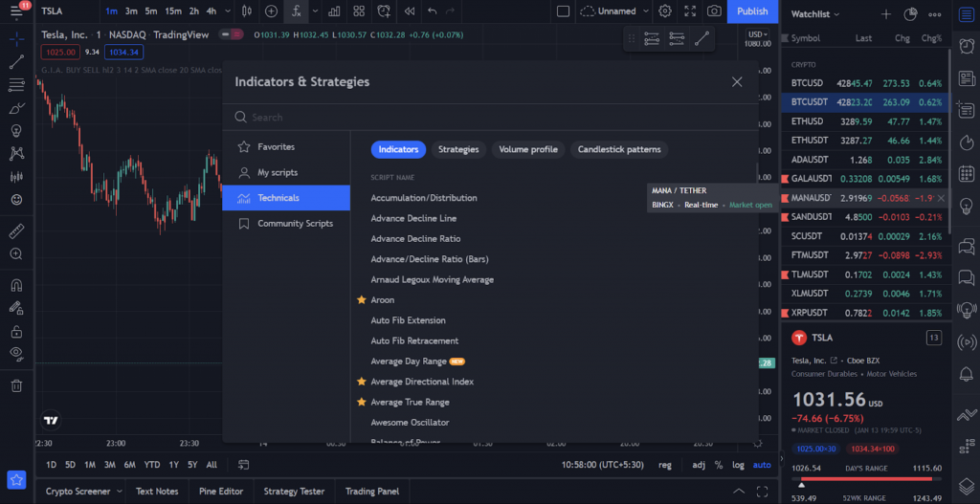Open the Strategy Tester tab
This screenshot has width=980, height=504.
(x=293, y=492)
